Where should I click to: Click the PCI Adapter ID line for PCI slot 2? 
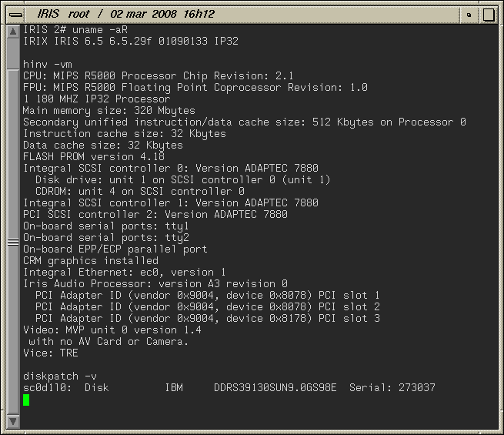tap(208, 307)
